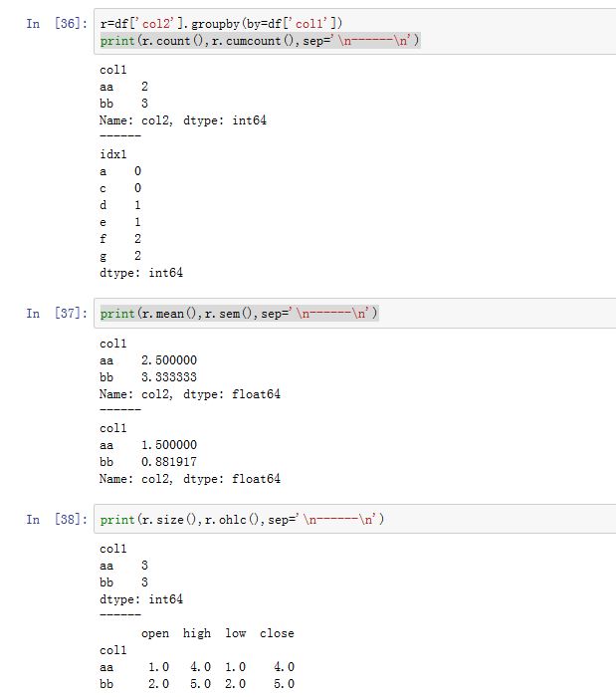This screenshot has height=697, width=616.
Task: Place cursor in the r.cumcount() print line
Action: 259,40
